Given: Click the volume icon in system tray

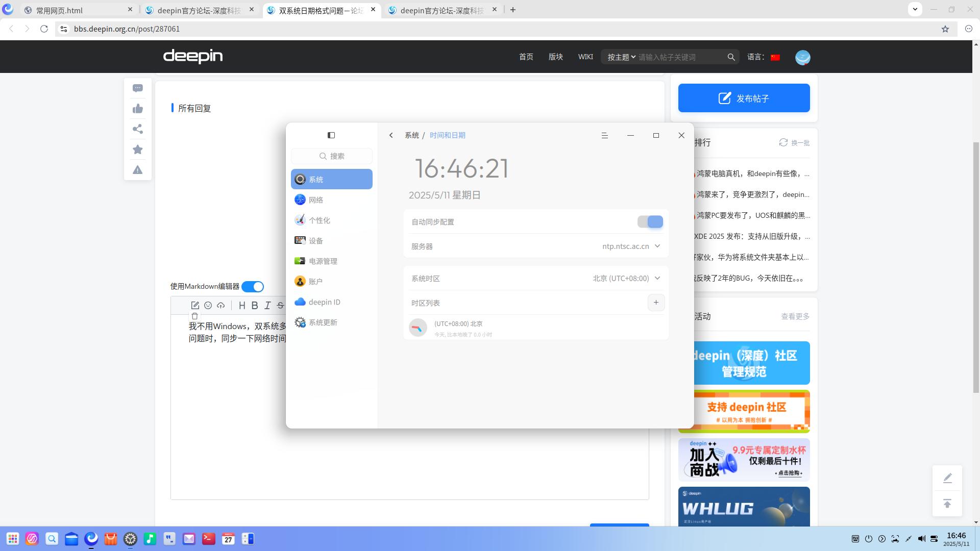Looking at the screenshot, I should coord(921,539).
